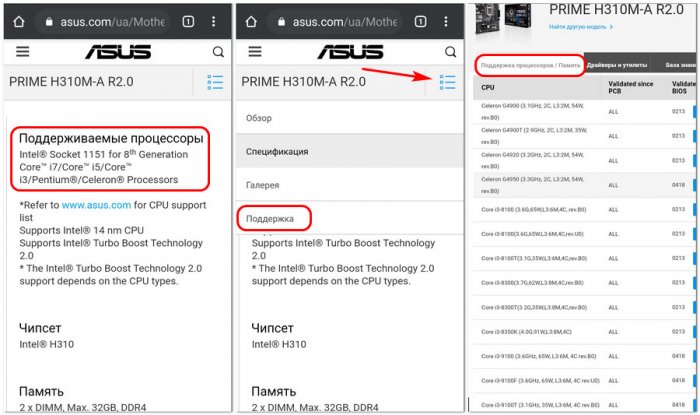The height and width of the screenshot is (415, 700).
Task: Tap the search magnifier on the open-menu screen
Action: click(450, 52)
